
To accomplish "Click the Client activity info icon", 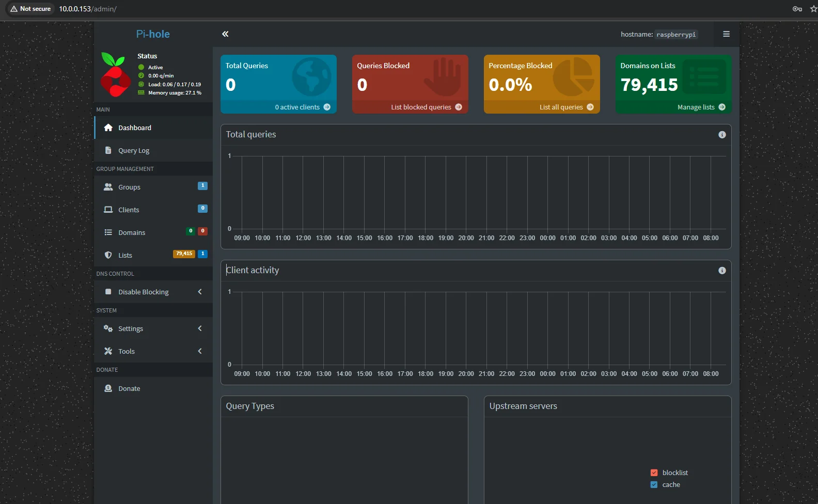I will click(722, 271).
